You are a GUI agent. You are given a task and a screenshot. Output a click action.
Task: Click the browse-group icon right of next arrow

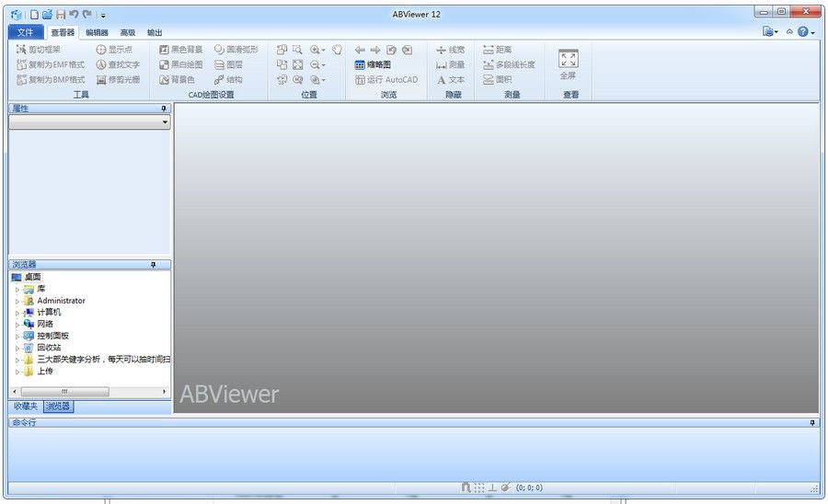click(391, 50)
